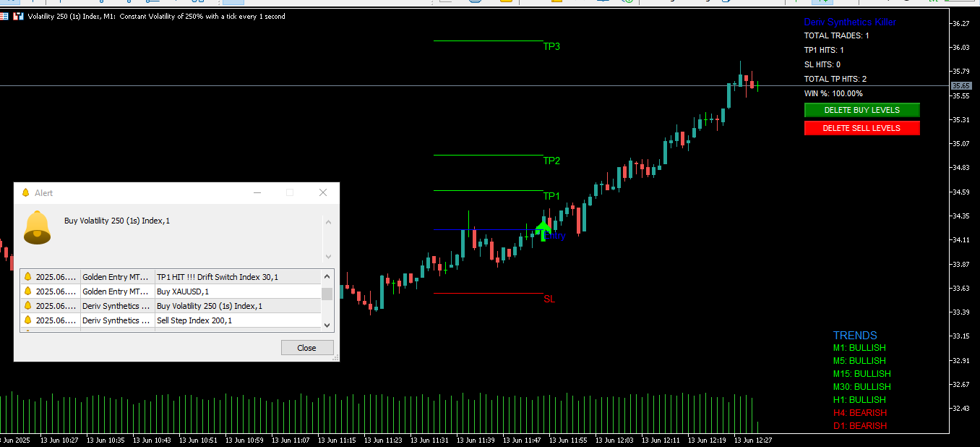
Task: Click the TRENDS heading
Action: pyautogui.click(x=855, y=336)
